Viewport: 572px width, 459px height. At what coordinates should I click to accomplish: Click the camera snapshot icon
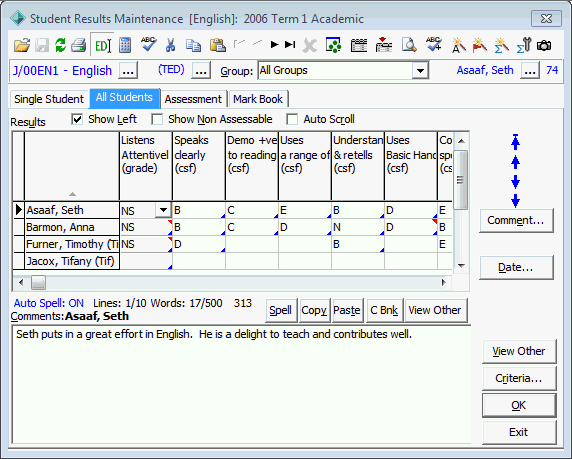click(544, 46)
